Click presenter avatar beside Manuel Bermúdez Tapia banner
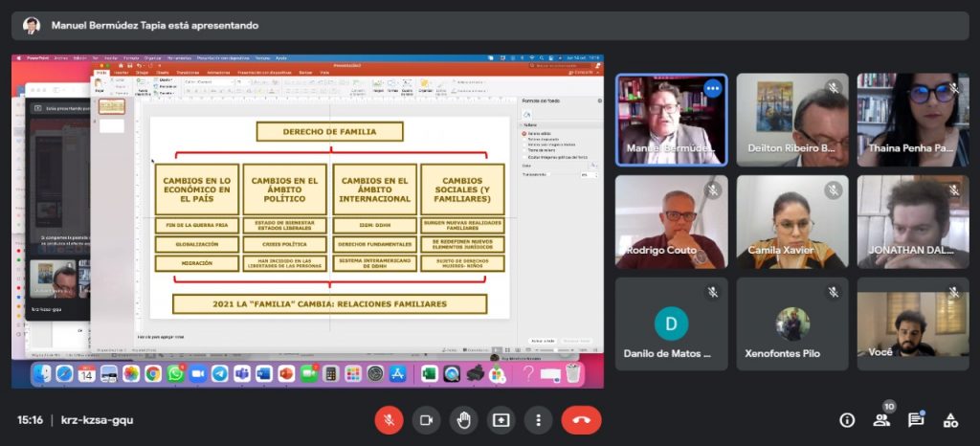The height and width of the screenshot is (446, 980). (x=32, y=26)
